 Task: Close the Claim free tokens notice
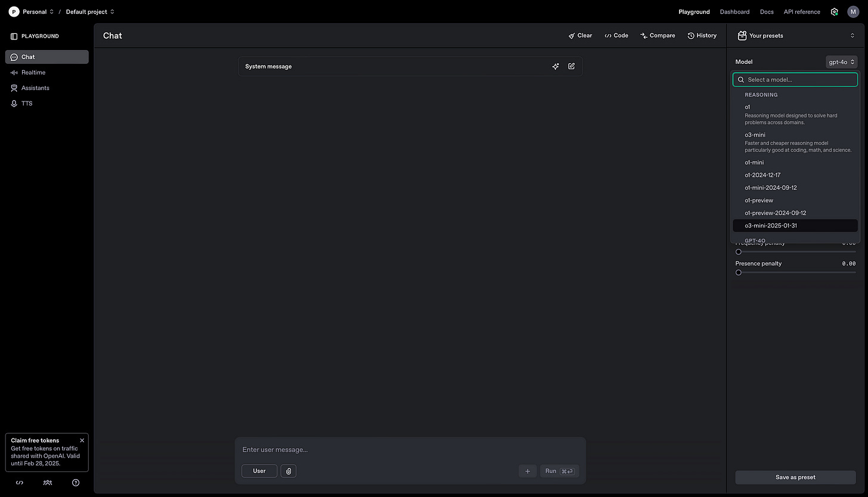point(82,440)
